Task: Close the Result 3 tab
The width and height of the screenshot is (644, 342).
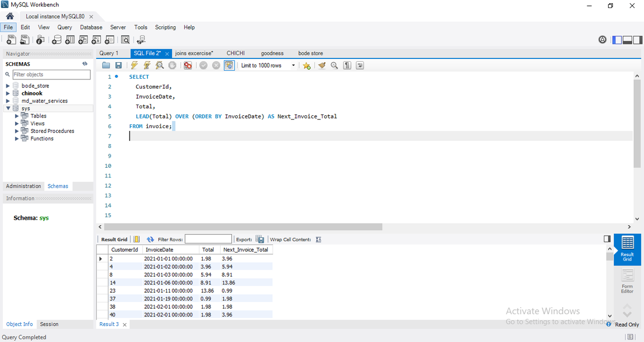Action: (x=125, y=325)
